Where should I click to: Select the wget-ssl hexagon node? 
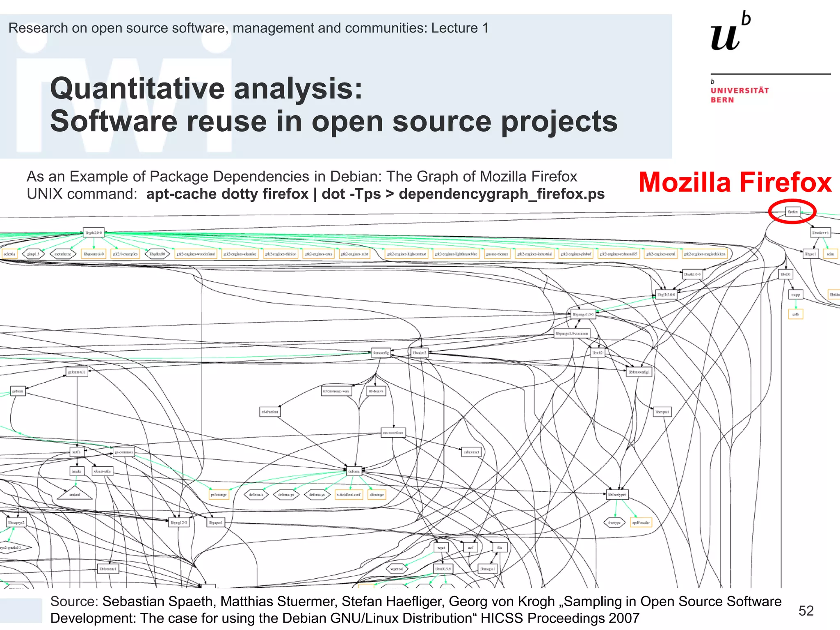tap(397, 569)
